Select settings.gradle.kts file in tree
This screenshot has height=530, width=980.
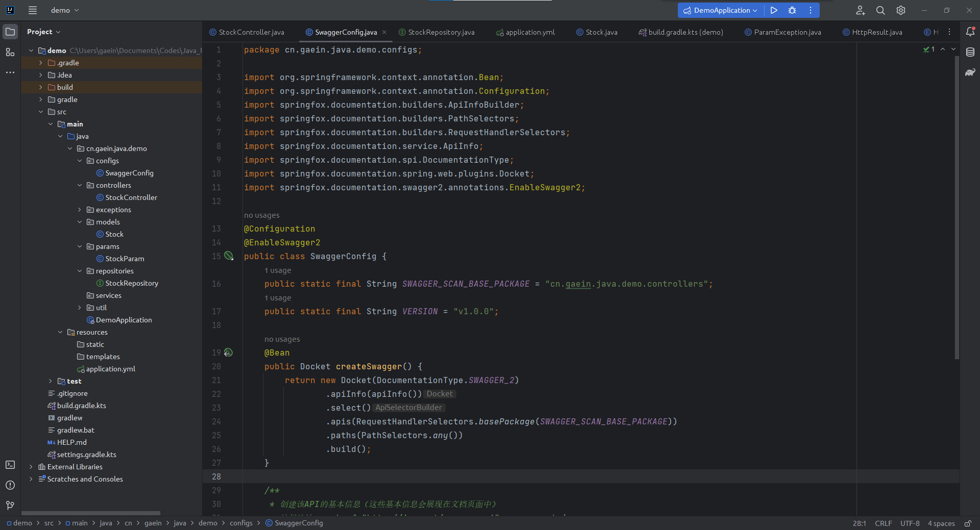(x=86, y=455)
